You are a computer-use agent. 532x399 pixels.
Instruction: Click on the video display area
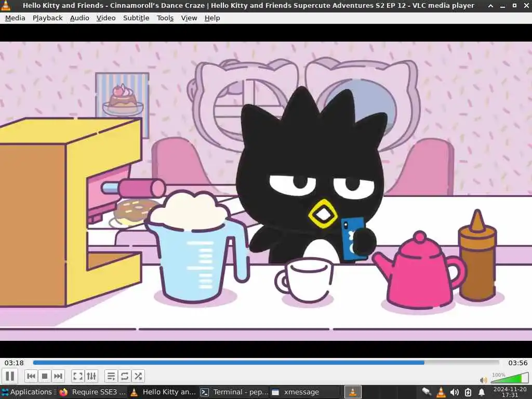click(266, 191)
